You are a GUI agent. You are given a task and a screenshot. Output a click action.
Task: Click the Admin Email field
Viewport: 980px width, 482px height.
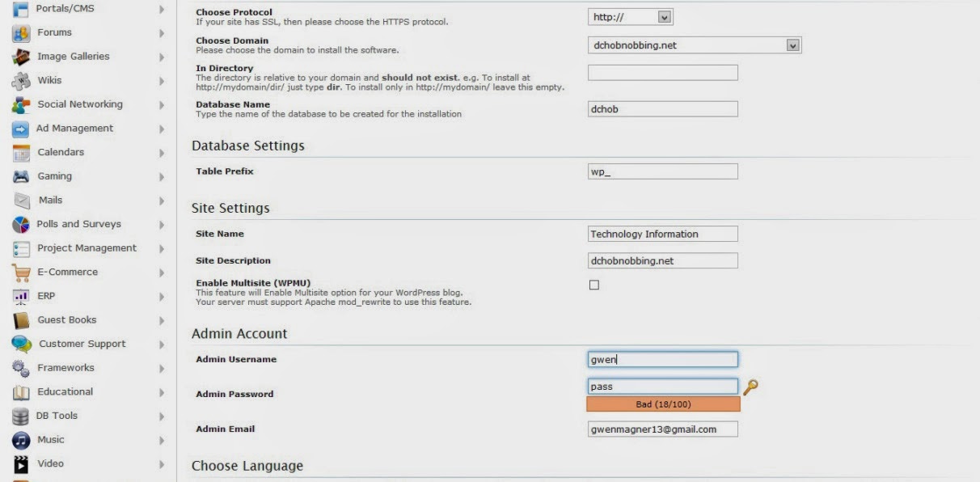pos(663,429)
